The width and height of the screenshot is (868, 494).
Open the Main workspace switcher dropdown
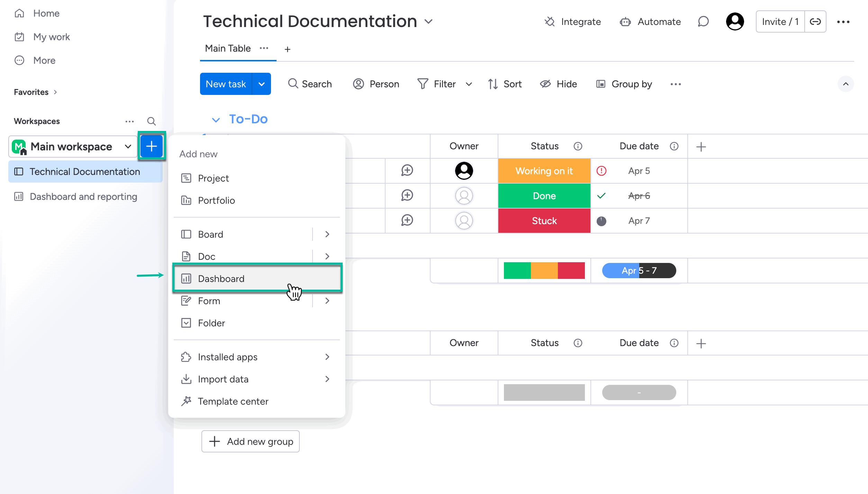pos(128,146)
